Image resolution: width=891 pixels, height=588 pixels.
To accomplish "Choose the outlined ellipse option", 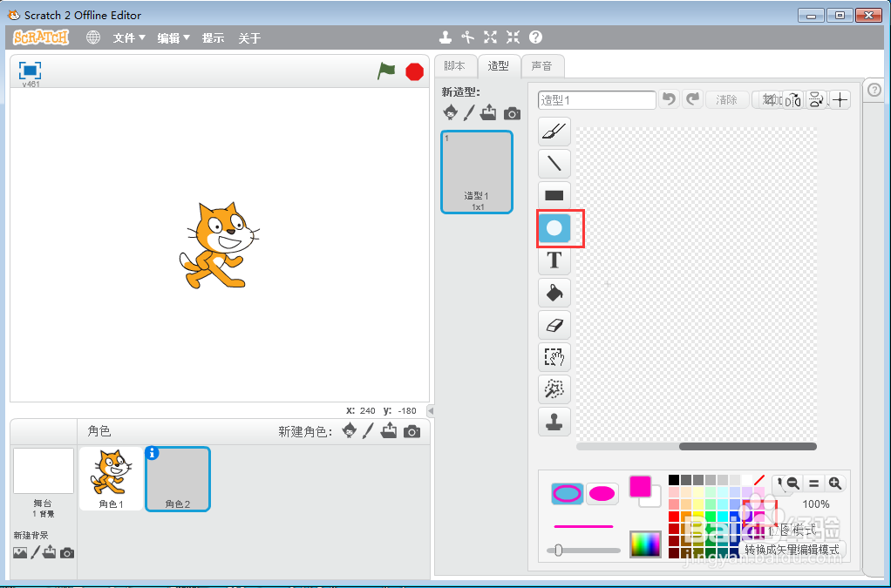I will tap(567, 494).
